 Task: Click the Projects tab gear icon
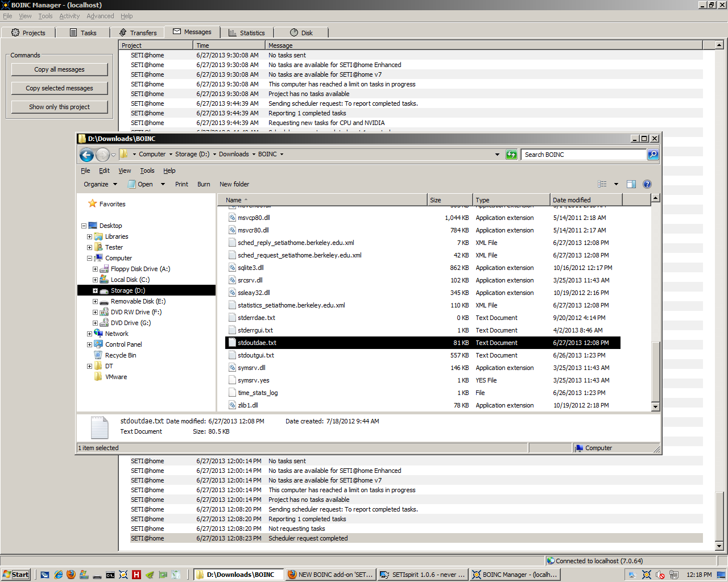[x=15, y=32]
